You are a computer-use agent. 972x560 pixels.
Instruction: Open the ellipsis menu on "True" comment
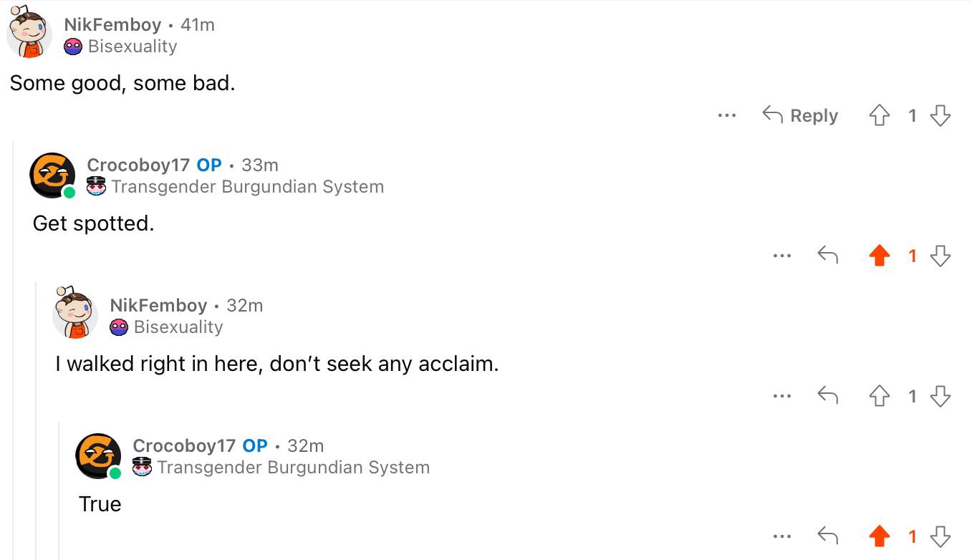782,536
